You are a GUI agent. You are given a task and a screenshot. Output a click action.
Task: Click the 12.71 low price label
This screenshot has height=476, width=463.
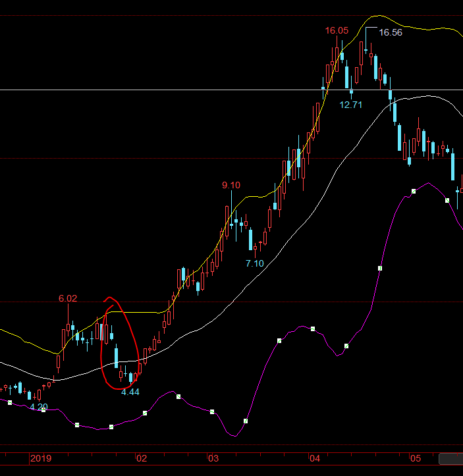[351, 104]
